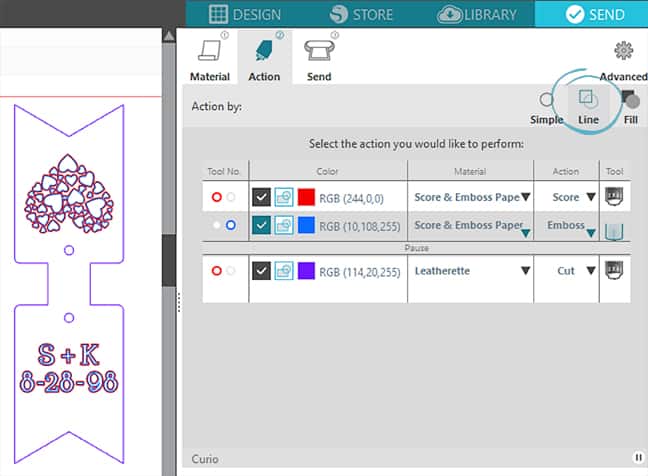Open the LIBRARY tab
This screenshot has width=648, height=476.
point(477,14)
